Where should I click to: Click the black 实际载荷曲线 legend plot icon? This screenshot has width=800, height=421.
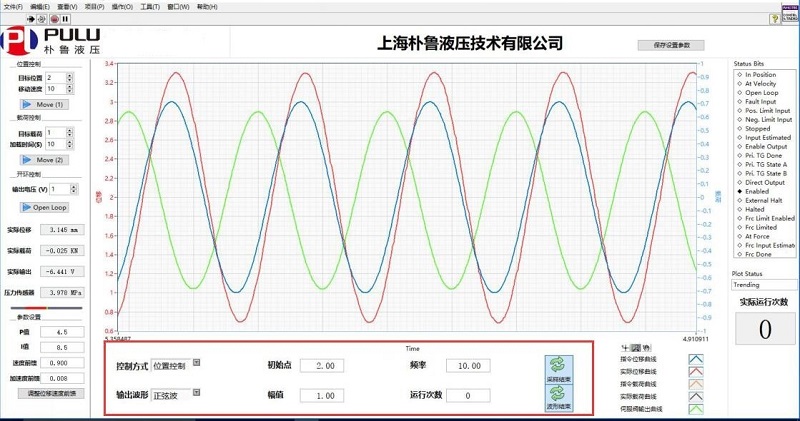(x=696, y=396)
